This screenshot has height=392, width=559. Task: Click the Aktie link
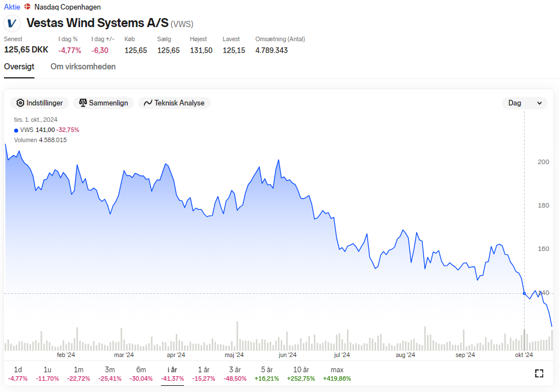pos(12,7)
